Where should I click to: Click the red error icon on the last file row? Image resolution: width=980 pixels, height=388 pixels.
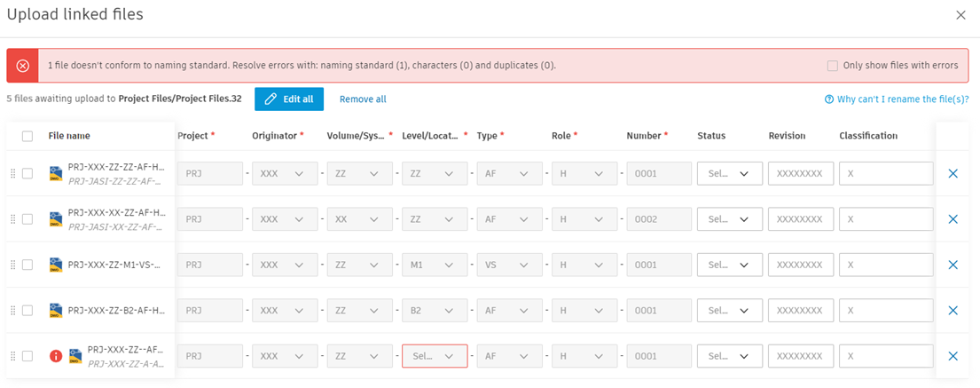point(55,356)
